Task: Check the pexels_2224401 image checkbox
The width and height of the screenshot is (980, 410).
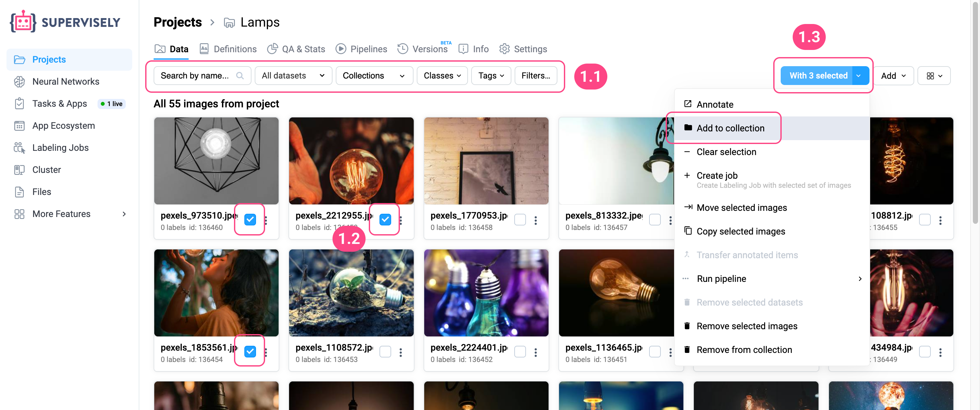Action: (520, 352)
